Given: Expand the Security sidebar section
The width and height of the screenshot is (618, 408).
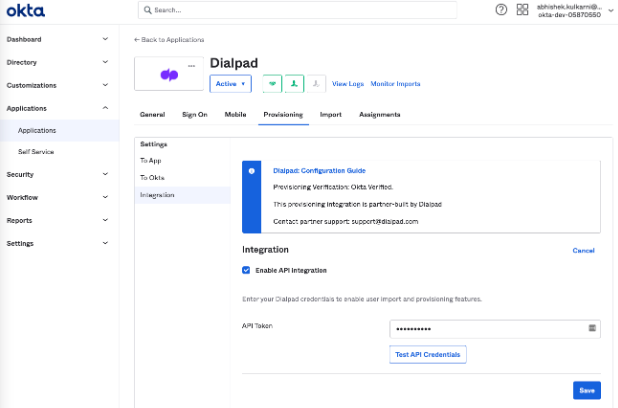Looking at the screenshot, I should [57, 174].
